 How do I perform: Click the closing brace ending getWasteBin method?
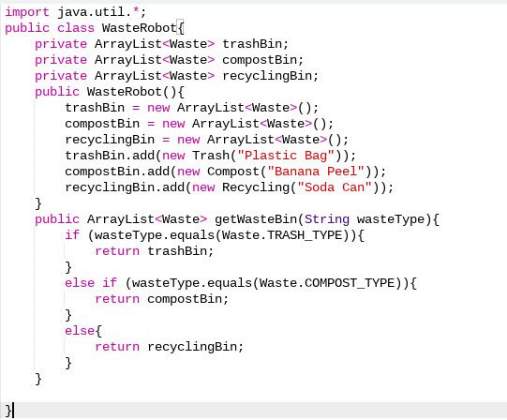pos(38,379)
